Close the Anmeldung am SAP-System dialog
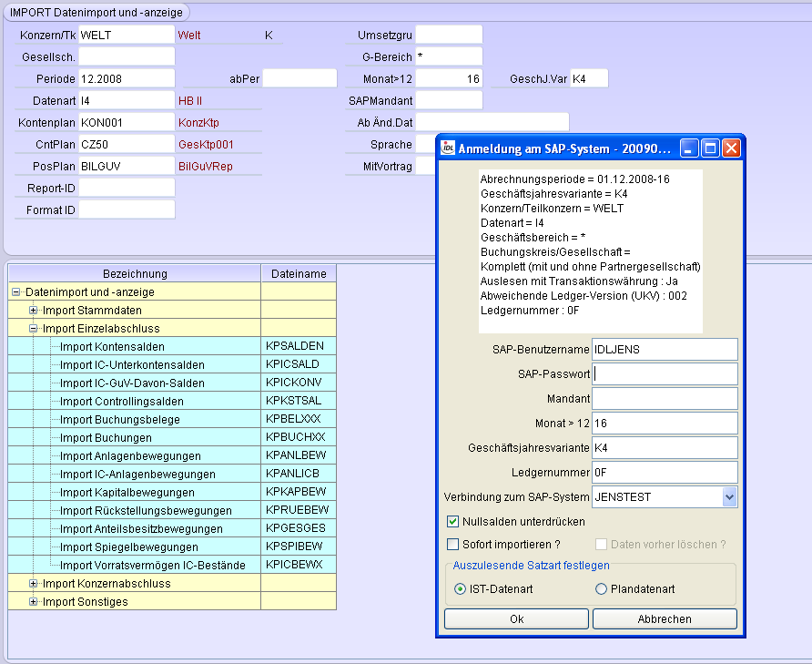The image size is (812, 664). pyautogui.click(x=731, y=148)
